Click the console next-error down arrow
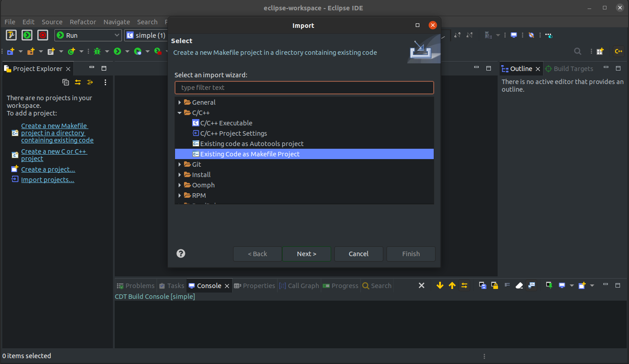629x364 pixels. pyautogui.click(x=440, y=285)
